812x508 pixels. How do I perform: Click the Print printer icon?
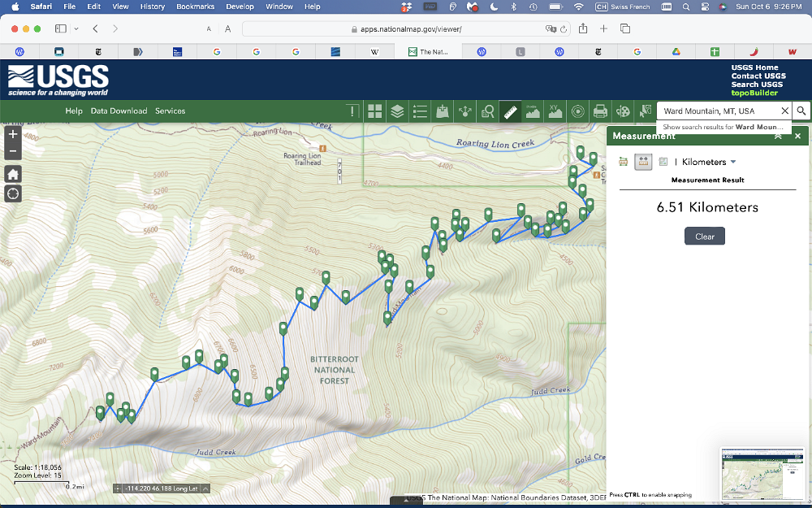(600, 111)
